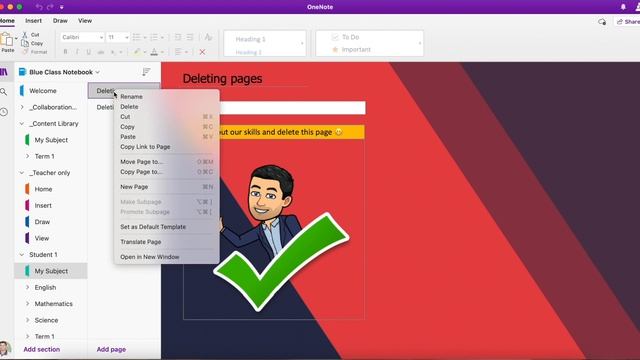This screenshot has height=360, width=640.
Task: Toggle bold formatting
Action: tap(65, 52)
